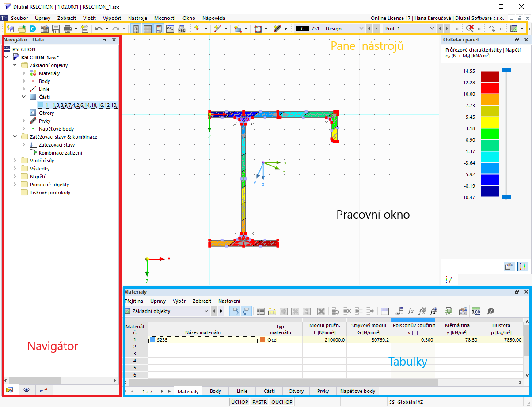The width and height of the screenshot is (532, 407).
Task: Select the new element tool icon
Action: (x=277, y=29)
